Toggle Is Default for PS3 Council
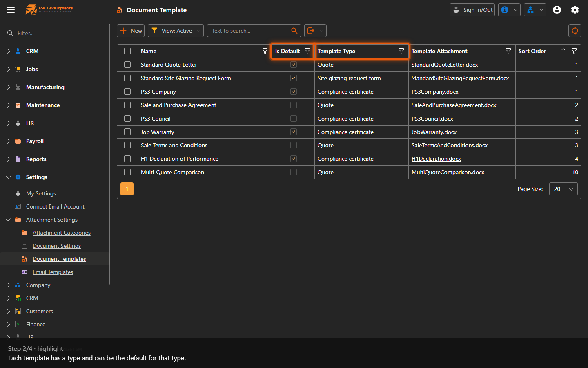 [x=294, y=119]
